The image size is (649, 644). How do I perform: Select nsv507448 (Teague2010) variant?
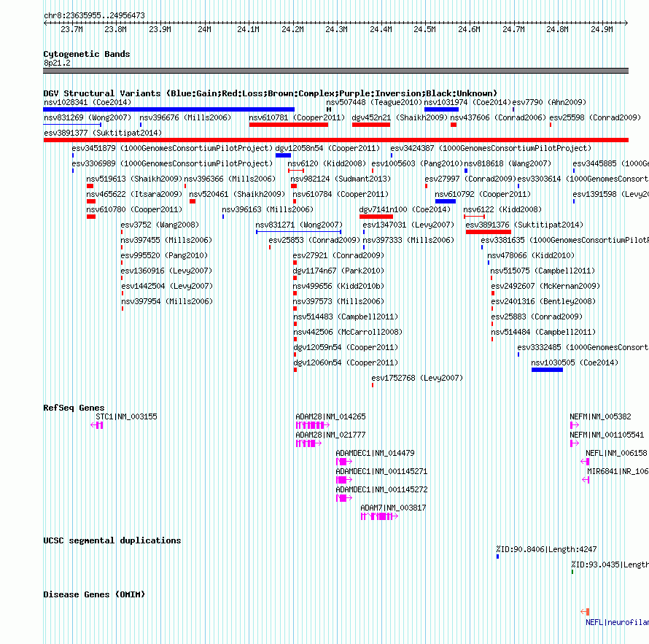[374, 102]
